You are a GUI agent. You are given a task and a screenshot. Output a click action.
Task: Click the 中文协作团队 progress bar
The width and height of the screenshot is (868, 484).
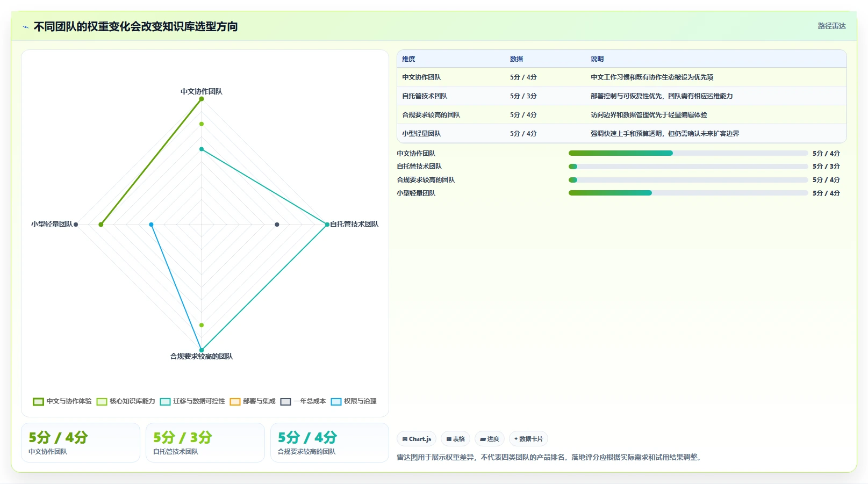click(x=688, y=153)
